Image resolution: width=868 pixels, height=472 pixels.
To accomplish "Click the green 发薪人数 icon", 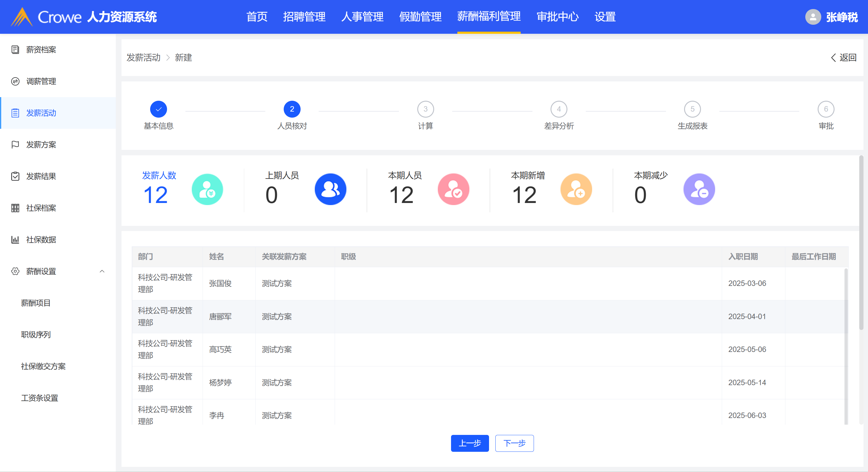I will click(x=207, y=189).
